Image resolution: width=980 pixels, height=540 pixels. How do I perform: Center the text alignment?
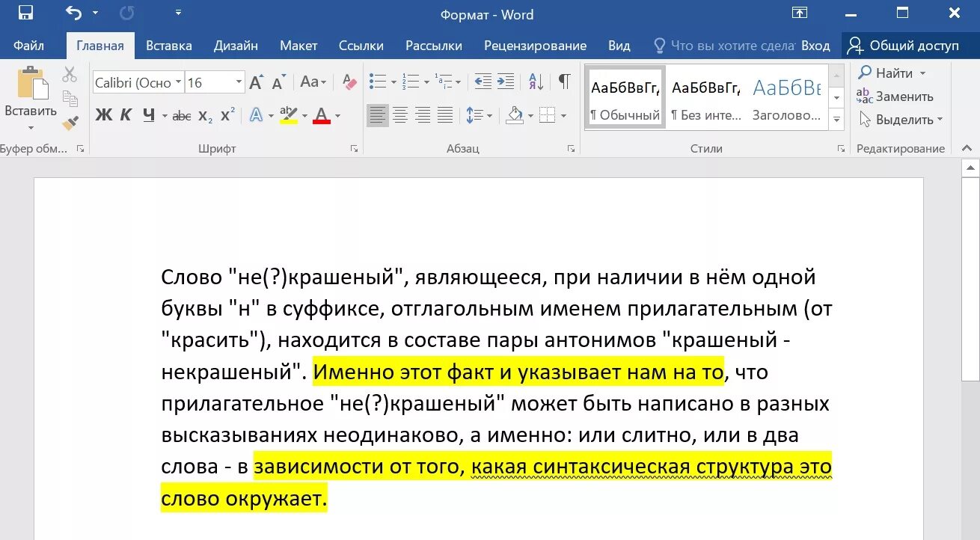(400, 115)
